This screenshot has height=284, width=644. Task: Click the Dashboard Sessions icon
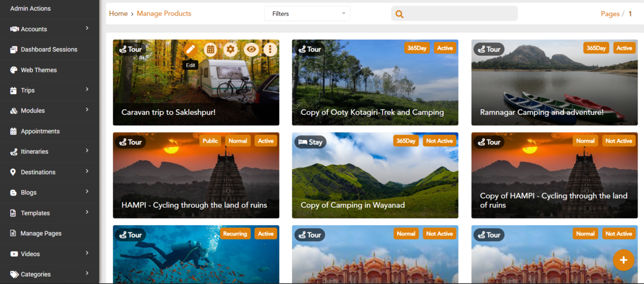(x=14, y=49)
